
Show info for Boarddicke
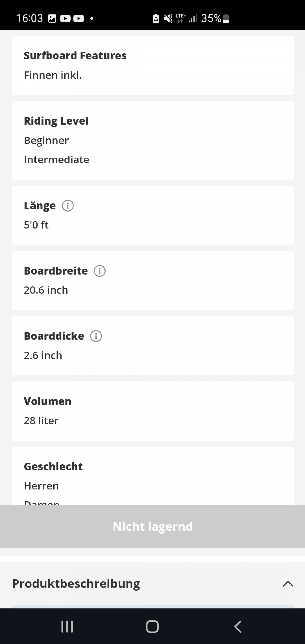96,336
